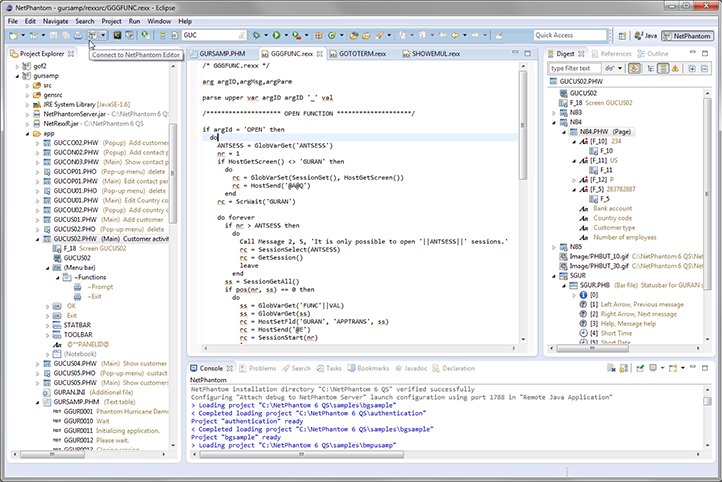Minimize the Digest panel view
The height and width of the screenshot is (482, 722).
(693, 53)
